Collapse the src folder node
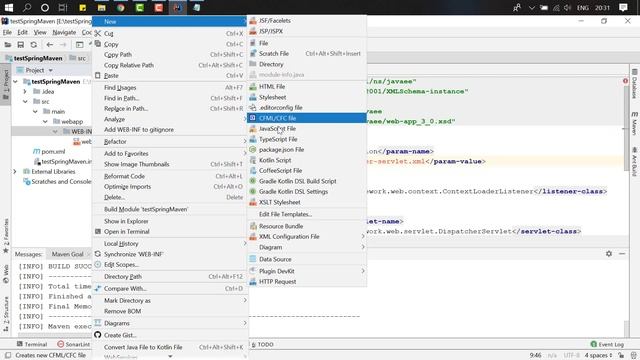640x360 pixels. click(x=25, y=101)
